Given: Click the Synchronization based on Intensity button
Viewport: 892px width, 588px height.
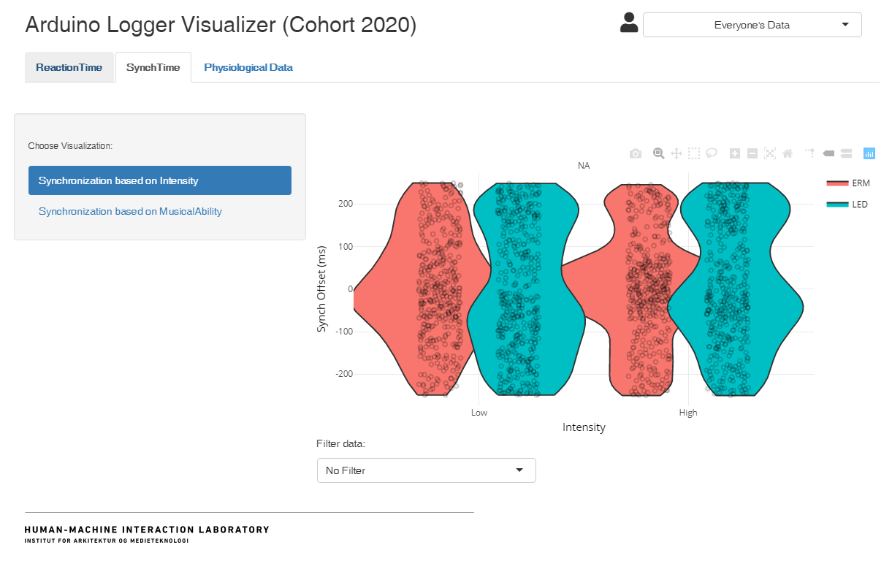Looking at the screenshot, I should click(x=159, y=180).
